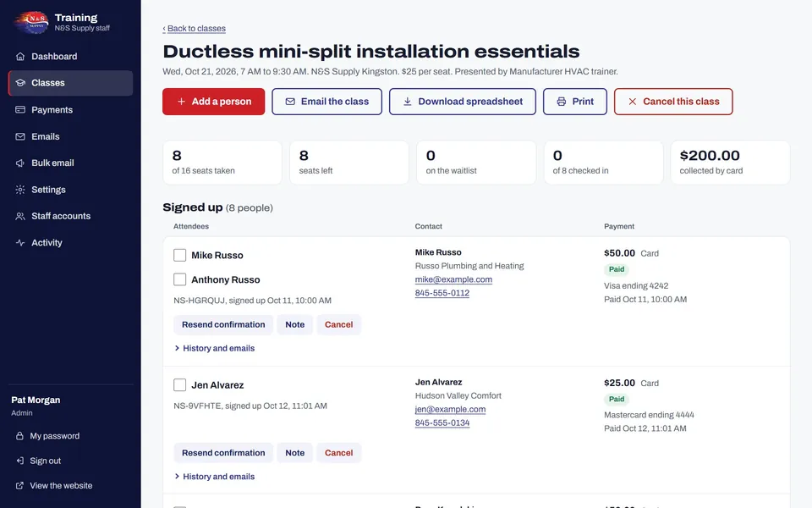Check the box for Jen Alvarez
The image size is (812, 508).
coord(179,384)
